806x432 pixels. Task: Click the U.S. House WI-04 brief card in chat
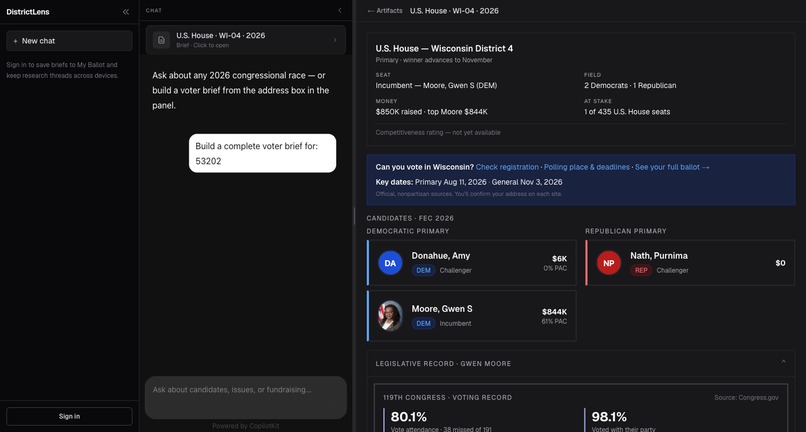click(x=246, y=40)
